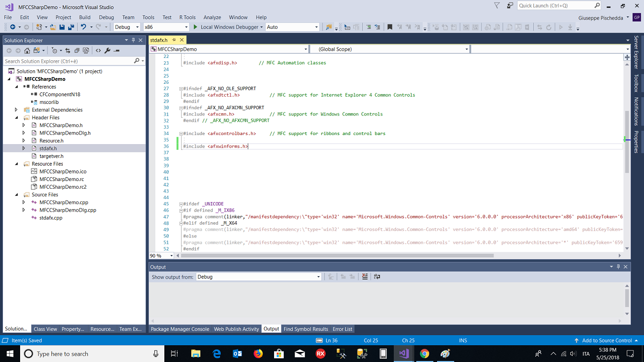Select the CFComponentN18 reference

(60, 94)
